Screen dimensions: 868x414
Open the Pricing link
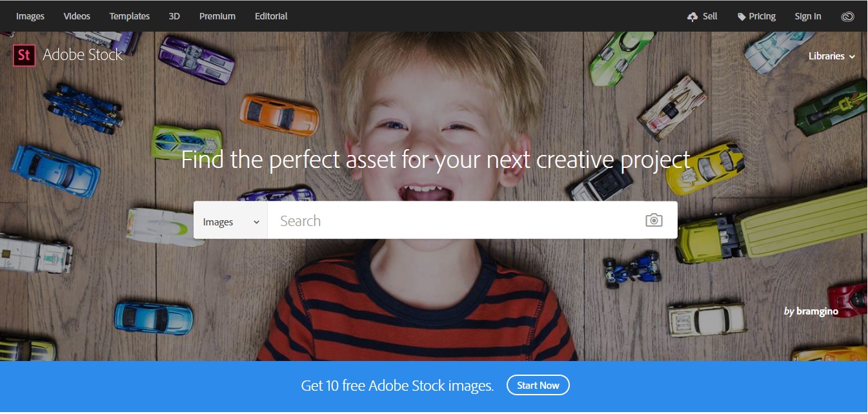click(x=762, y=16)
